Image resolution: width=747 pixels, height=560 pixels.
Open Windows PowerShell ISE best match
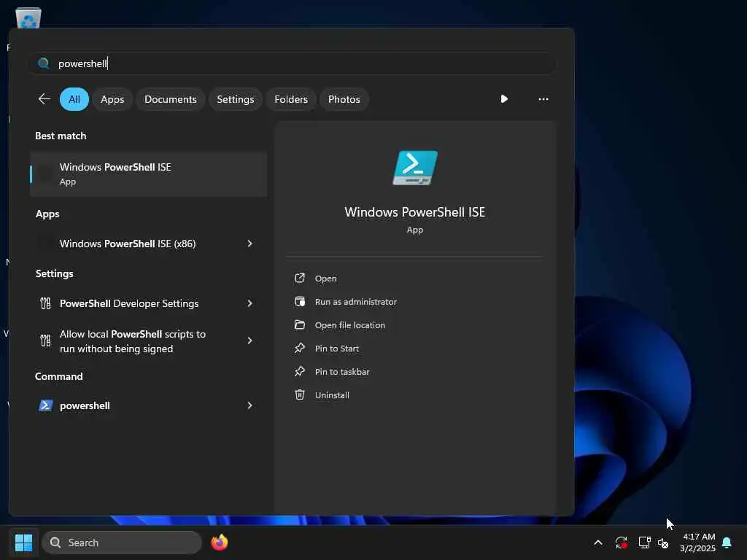click(x=148, y=174)
